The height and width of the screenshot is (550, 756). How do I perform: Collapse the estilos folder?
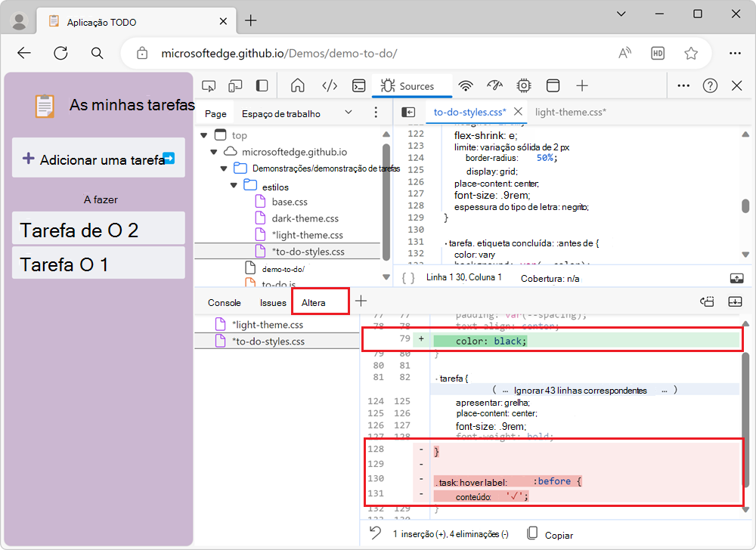point(234,186)
